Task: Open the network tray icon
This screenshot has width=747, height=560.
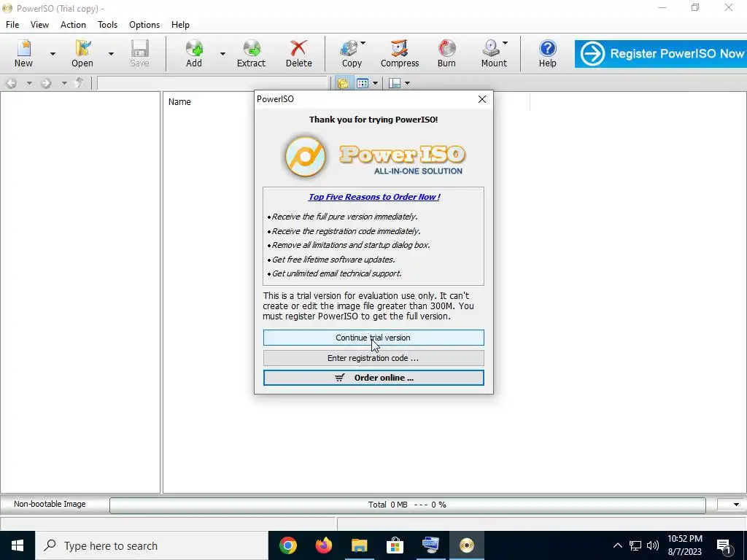Action: point(635,545)
